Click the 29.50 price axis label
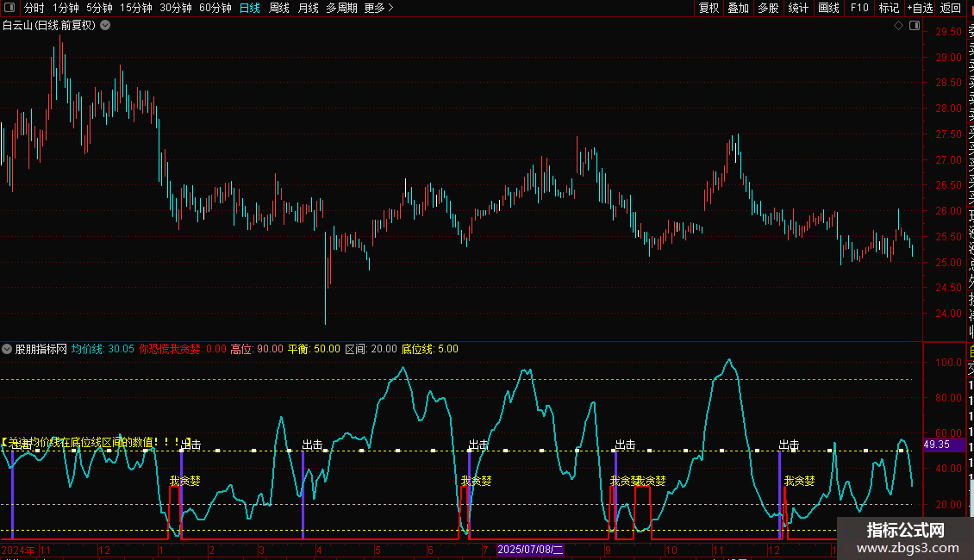This screenshot has height=560, width=974. point(948,32)
